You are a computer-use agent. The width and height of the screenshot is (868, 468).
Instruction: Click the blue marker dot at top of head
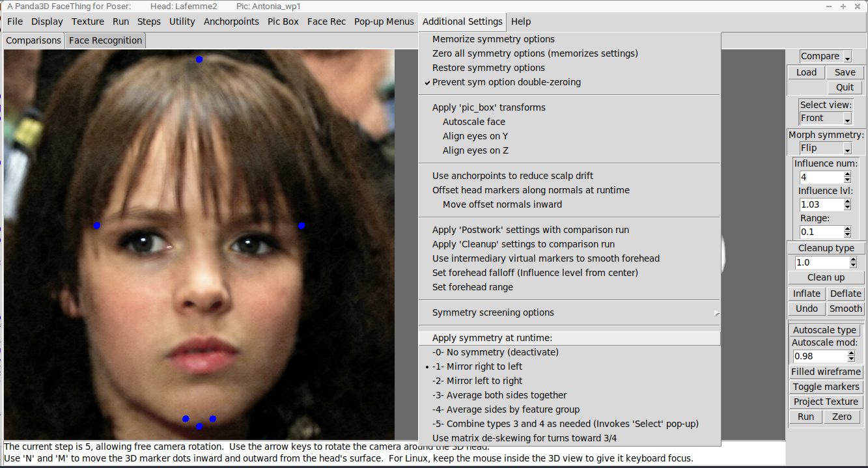click(x=199, y=59)
